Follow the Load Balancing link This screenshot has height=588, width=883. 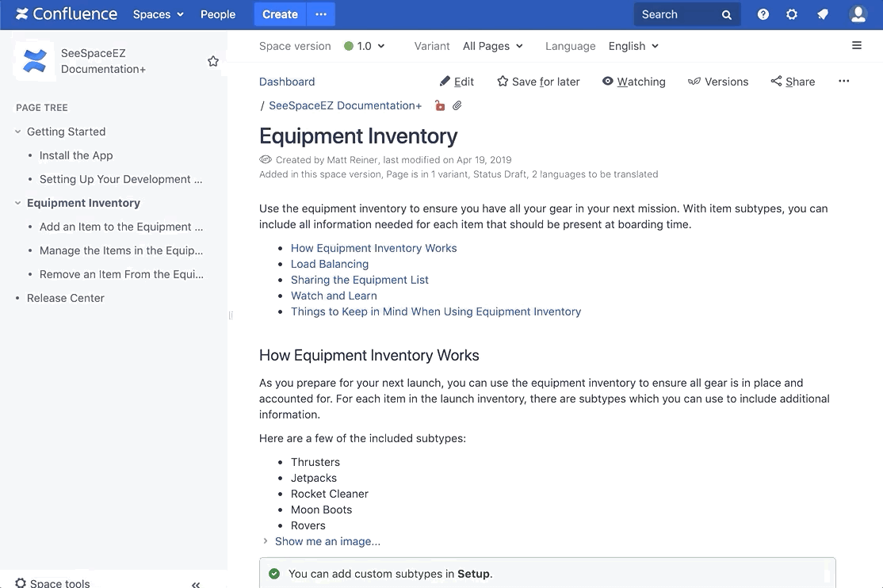(x=330, y=264)
